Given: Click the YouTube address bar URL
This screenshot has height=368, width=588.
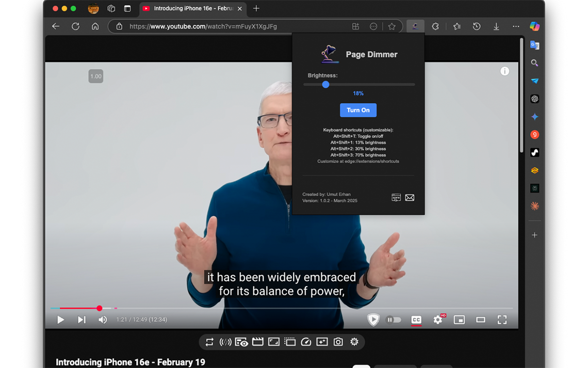Looking at the screenshot, I should pos(203,26).
